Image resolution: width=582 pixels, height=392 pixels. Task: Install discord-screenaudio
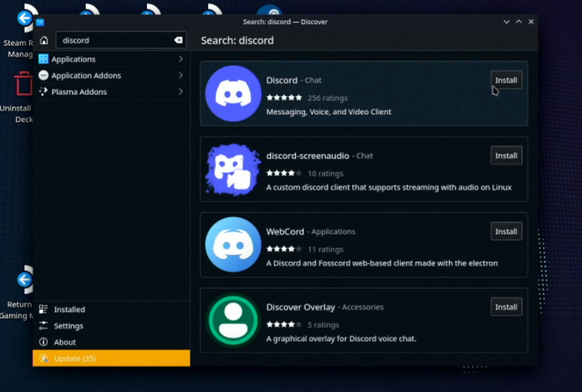506,155
